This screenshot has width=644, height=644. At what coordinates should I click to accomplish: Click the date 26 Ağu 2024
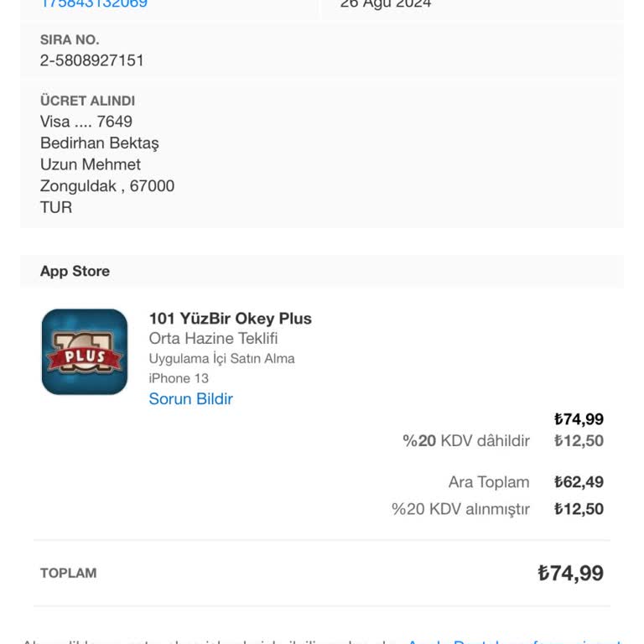(386, 4)
